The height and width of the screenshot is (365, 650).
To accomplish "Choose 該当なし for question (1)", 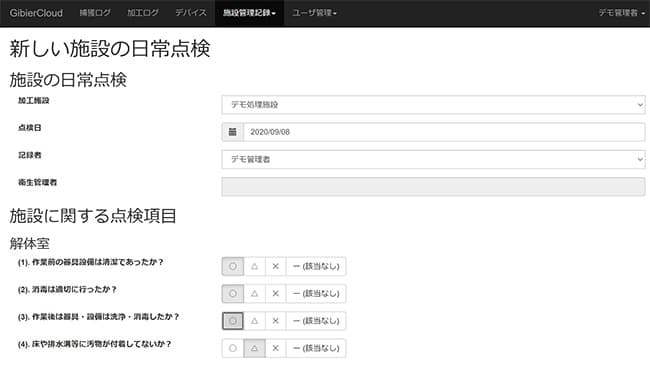I will pos(316,266).
